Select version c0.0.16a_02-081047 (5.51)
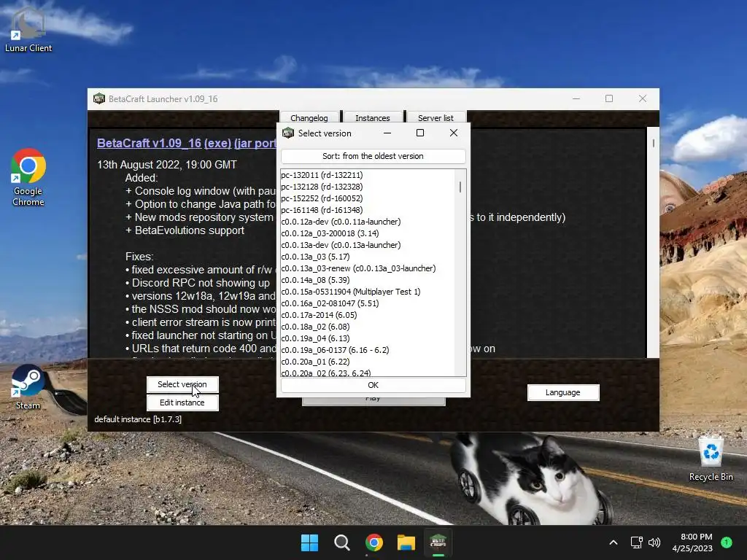 (x=368, y=303)
